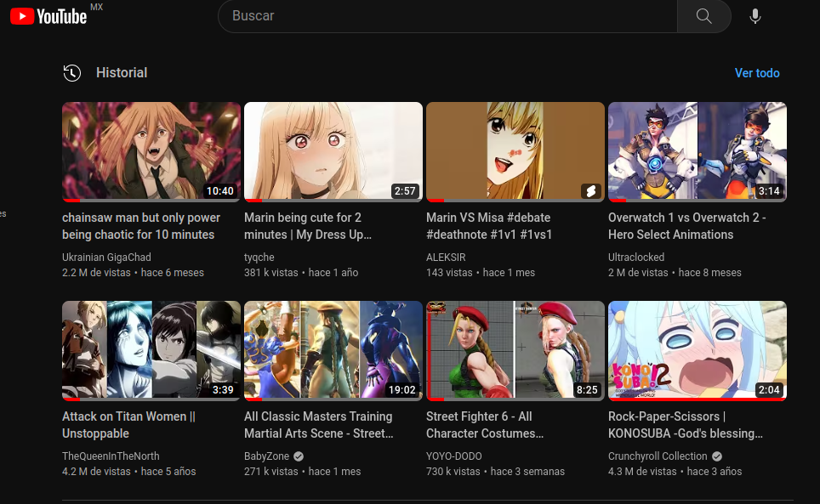Viewport: 820px width, 504px height.
Task: Visit Crunchyroll Collection channel
Action: point(658,456)
